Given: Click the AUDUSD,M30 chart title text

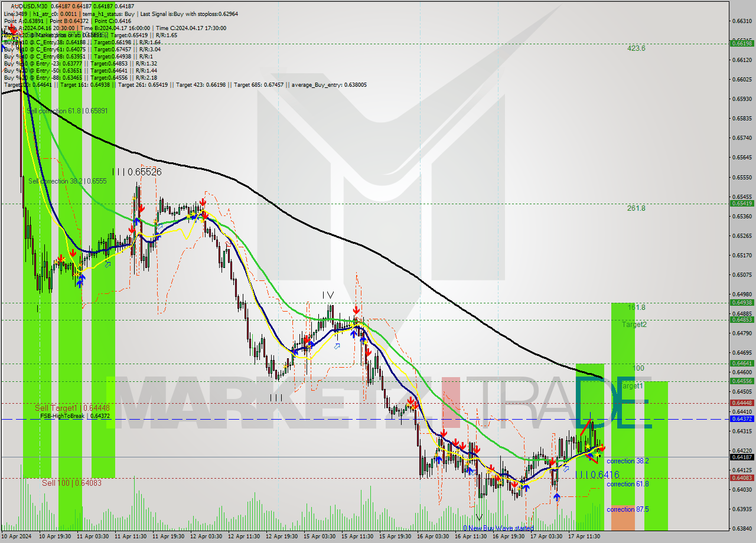Looking at the screenshot, I should coord(30,6).
